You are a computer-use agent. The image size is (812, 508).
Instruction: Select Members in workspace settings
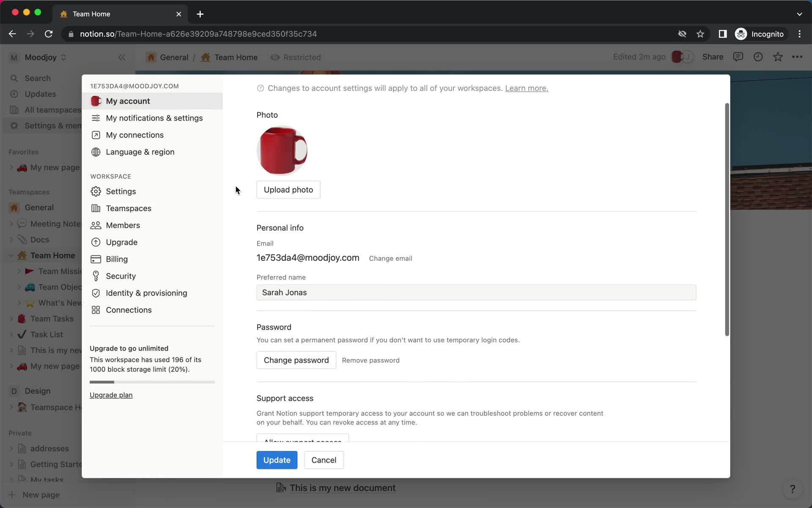tap(123, 225)
